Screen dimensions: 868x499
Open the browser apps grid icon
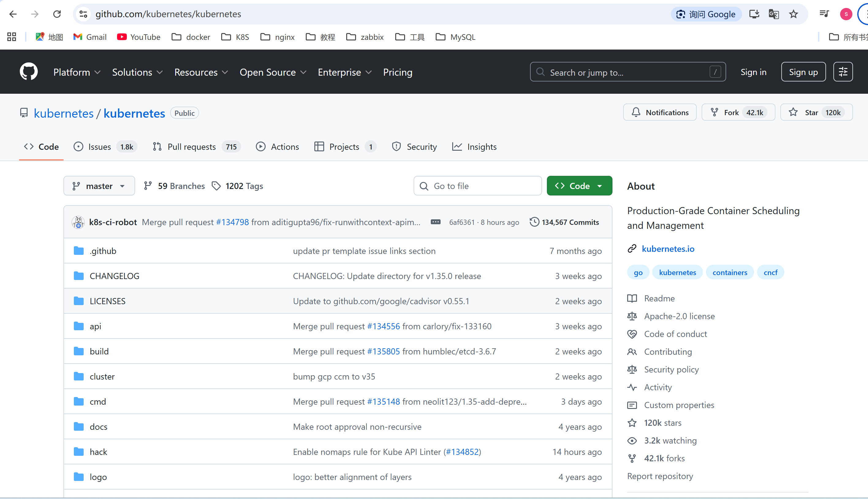[x=12, y=37]
